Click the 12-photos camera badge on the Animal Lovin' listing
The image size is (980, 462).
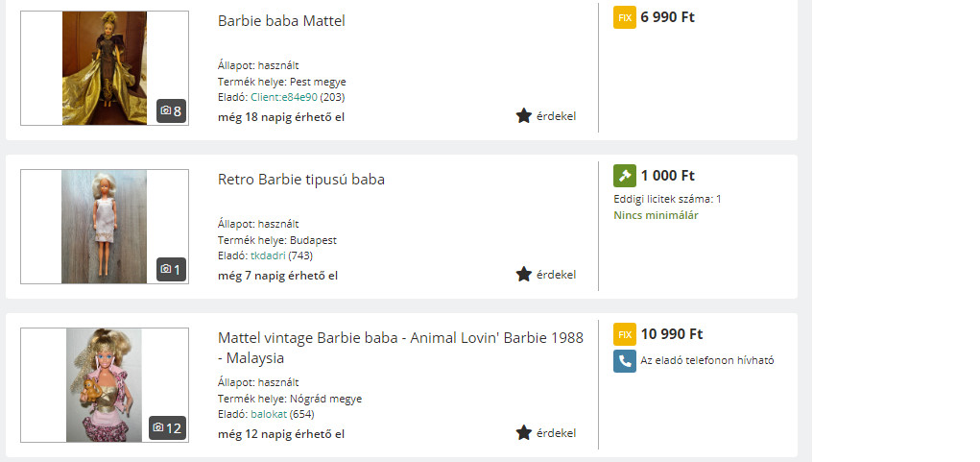pyautogui.click(x=167, y=428)
